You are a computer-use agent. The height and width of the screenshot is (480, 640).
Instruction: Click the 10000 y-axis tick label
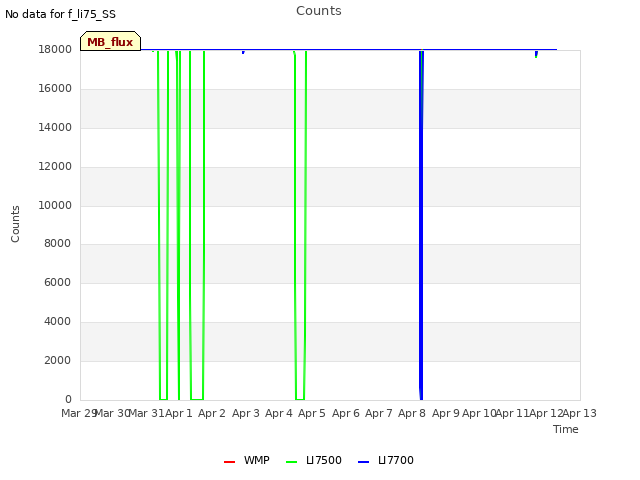pyautogui.click(x=55, y=205)
